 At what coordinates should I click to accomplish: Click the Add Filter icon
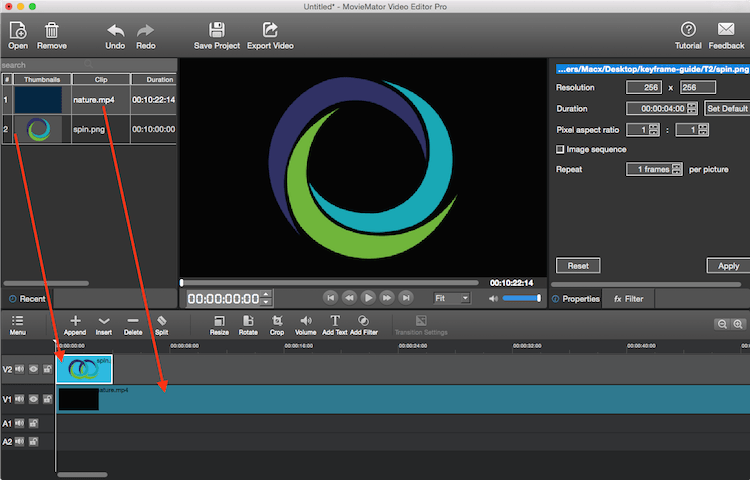[x=364, y=321]
